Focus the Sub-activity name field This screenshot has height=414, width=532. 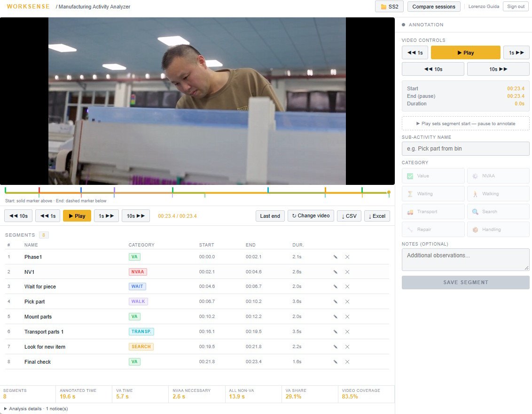(465, 148)
